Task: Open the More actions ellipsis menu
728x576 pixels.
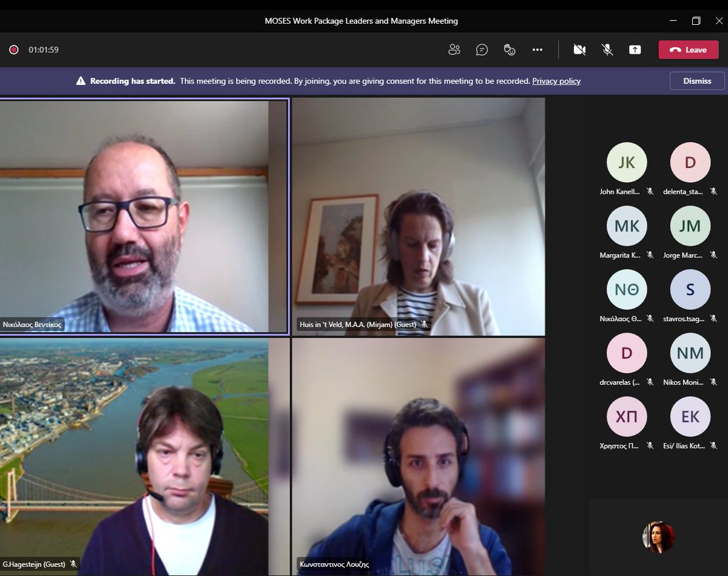Action: click(x=538, y=50)
